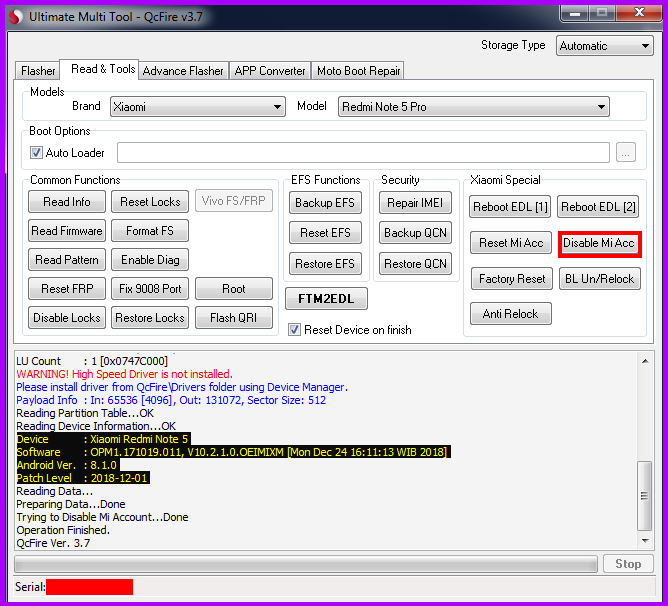Click the Read Firmware button
This screenshot has width=668, height=606.
tap(67, 231)
